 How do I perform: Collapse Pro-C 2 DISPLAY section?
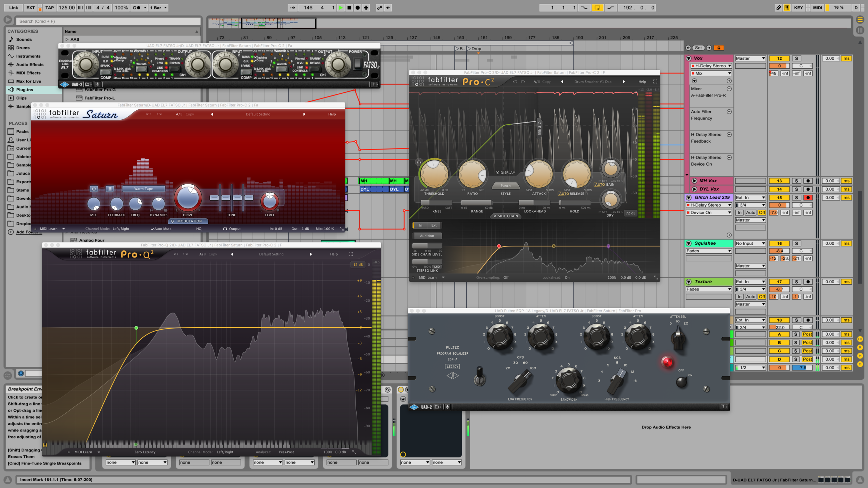[x=505, y=173]
